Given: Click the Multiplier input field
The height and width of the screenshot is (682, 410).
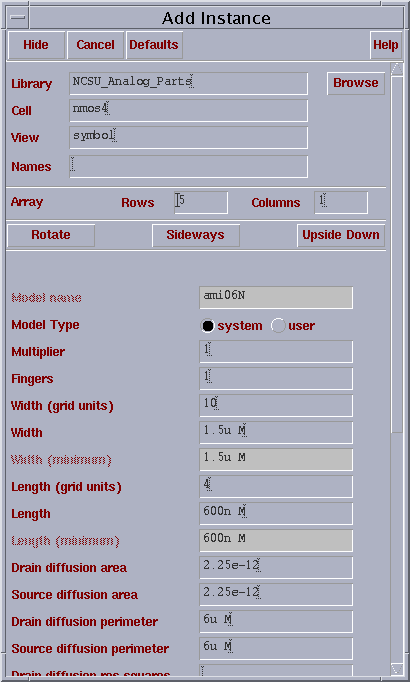Looking at the screenshot, I should click(x=276, y=351).
